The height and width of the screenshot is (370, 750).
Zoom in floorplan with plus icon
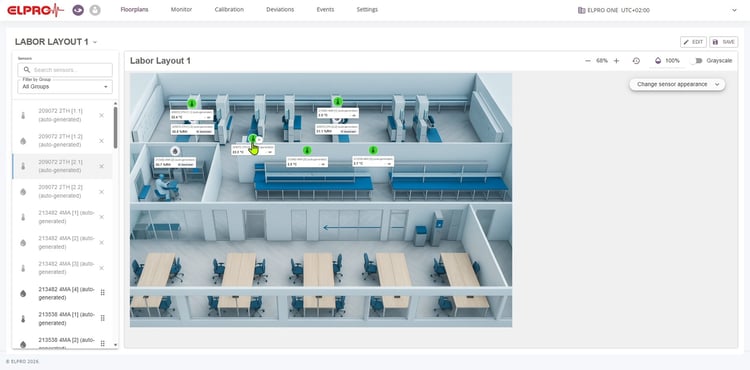coord(616,61)
